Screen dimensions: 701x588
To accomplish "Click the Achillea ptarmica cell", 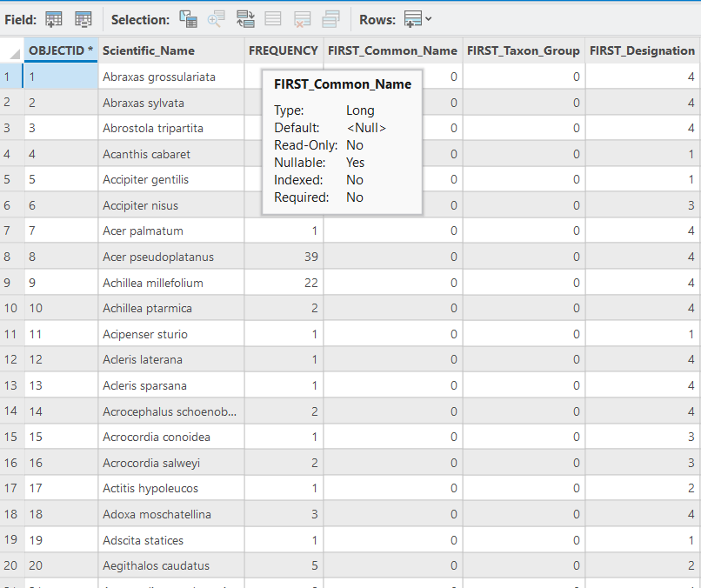I will point(171,309).
